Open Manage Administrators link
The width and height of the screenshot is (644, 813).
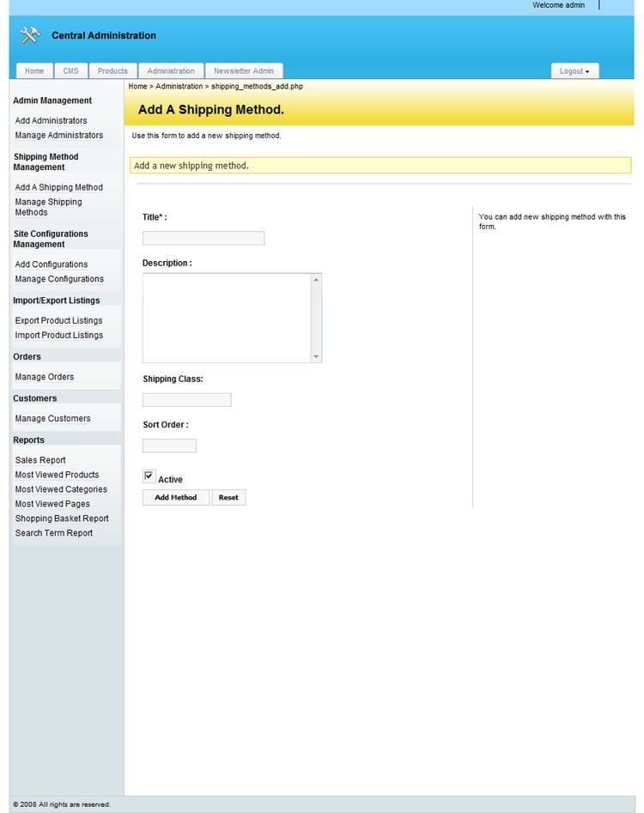(59, 135)
